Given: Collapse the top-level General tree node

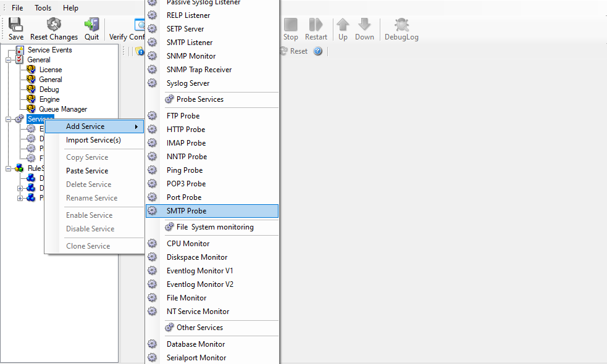Looking at the screenshot, I should point(9,60).
